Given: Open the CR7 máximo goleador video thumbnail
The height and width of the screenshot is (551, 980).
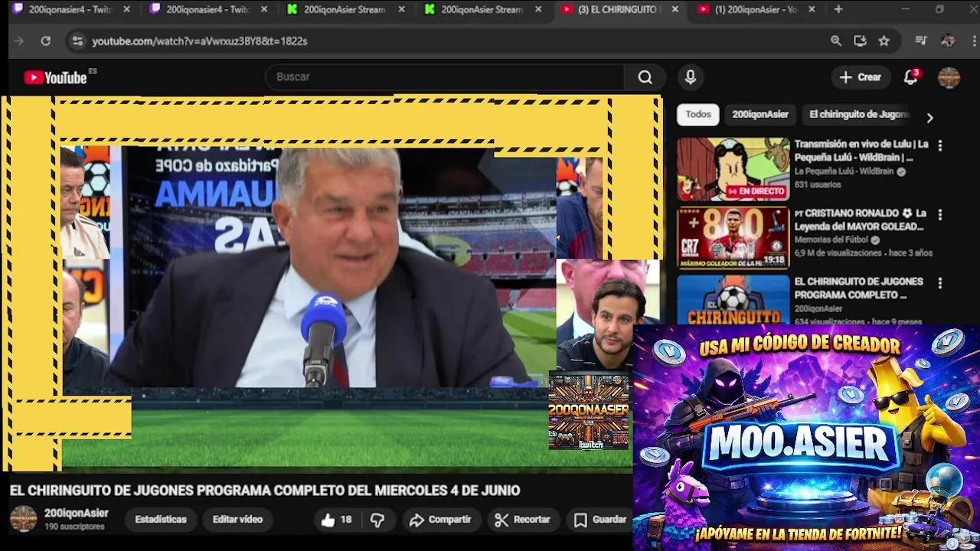Looking at the screenshot, I should pyautogui.click(x=733, y=238).
